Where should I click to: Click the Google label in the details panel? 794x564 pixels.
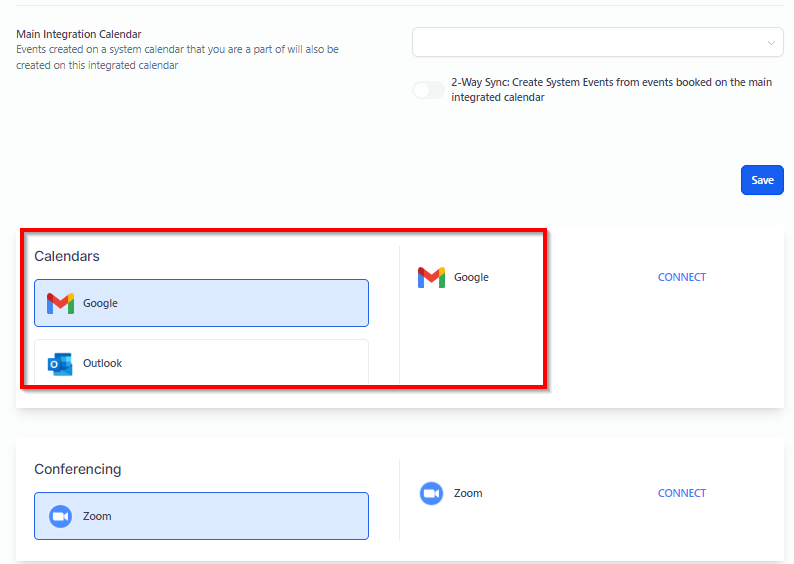[x=471, y=277]
